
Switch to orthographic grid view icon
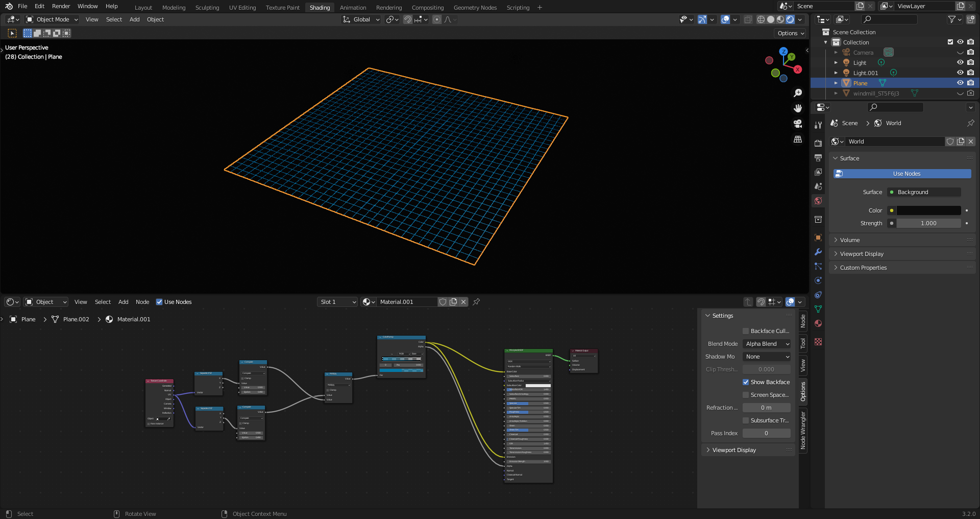click(x=798, y=139)
